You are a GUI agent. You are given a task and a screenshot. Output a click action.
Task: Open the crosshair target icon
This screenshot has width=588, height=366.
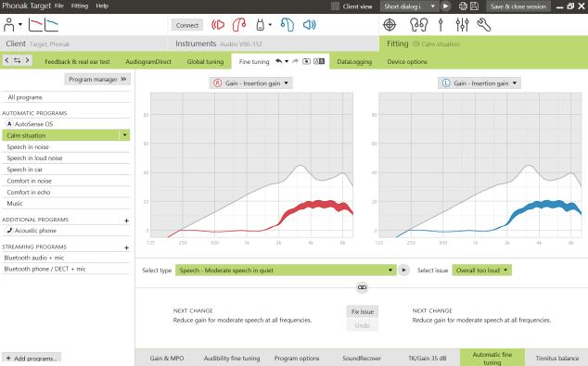(390, 25)
